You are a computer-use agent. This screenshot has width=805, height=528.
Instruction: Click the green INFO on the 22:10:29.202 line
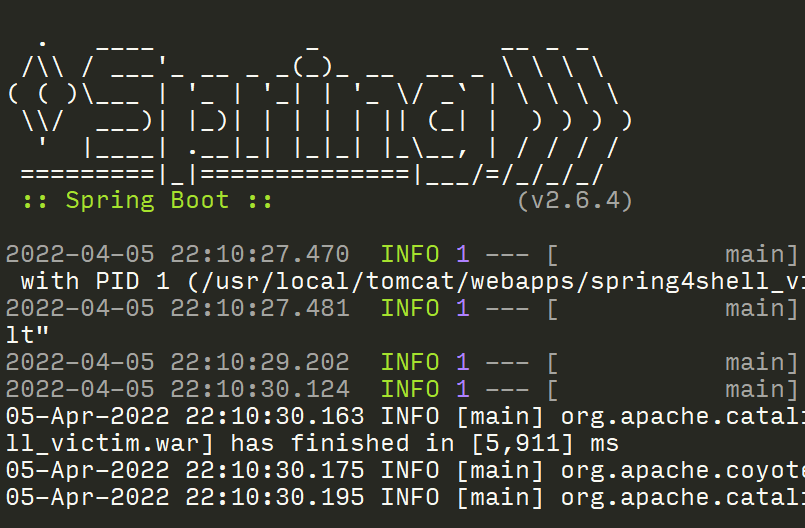(x=410, y=363)
